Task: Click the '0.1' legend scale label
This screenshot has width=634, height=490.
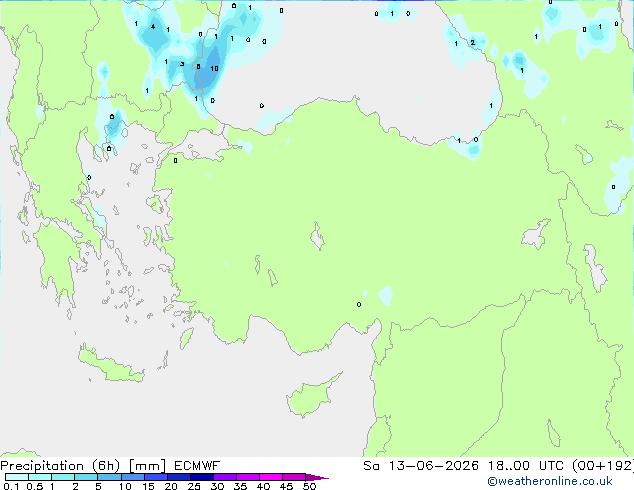Action: tap(11, 486)
